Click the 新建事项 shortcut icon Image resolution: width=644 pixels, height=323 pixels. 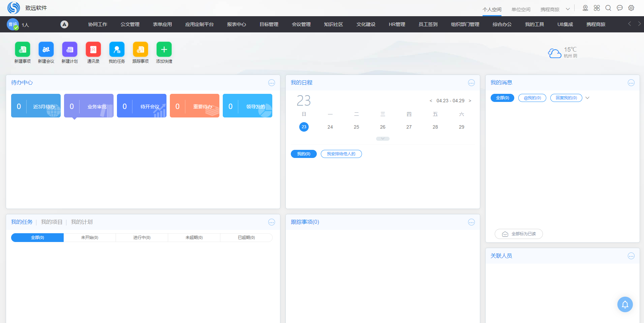[23, 50]
